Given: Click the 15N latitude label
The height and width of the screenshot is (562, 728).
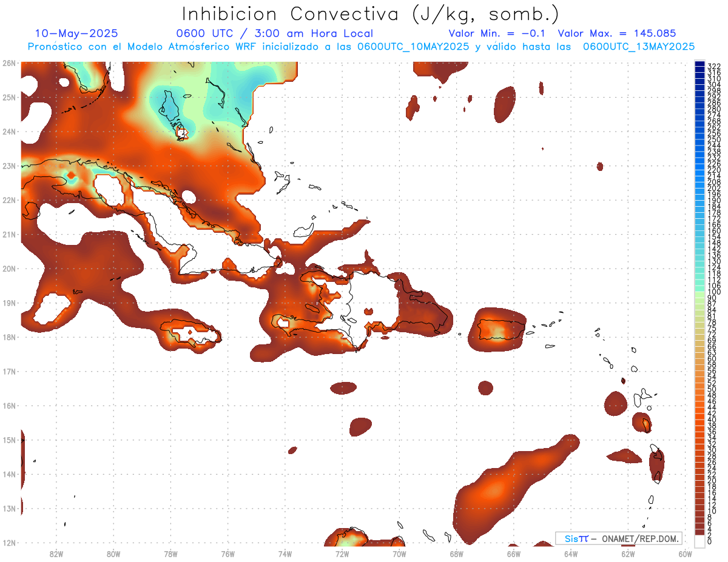Looking at the screenshot, I should [x=9, y=440].
